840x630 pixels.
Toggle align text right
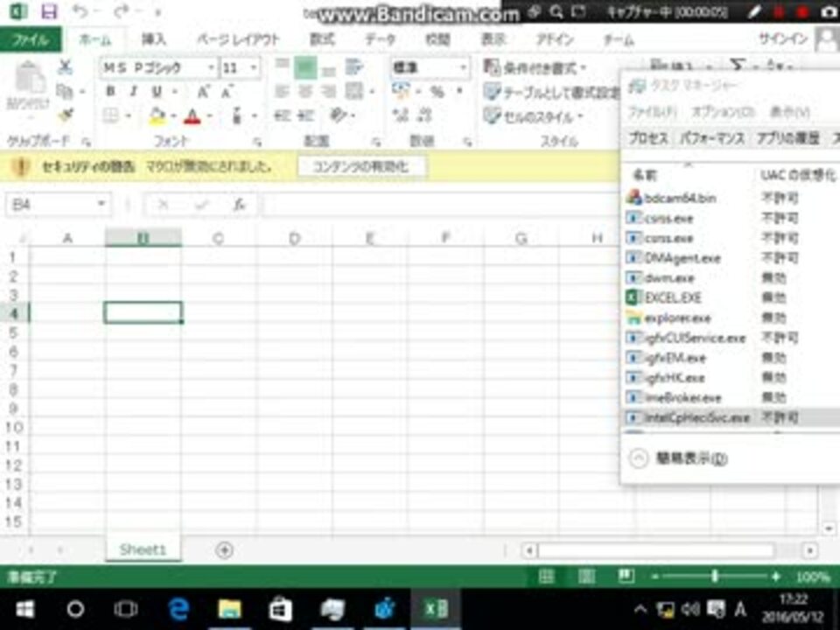[328, 92]
